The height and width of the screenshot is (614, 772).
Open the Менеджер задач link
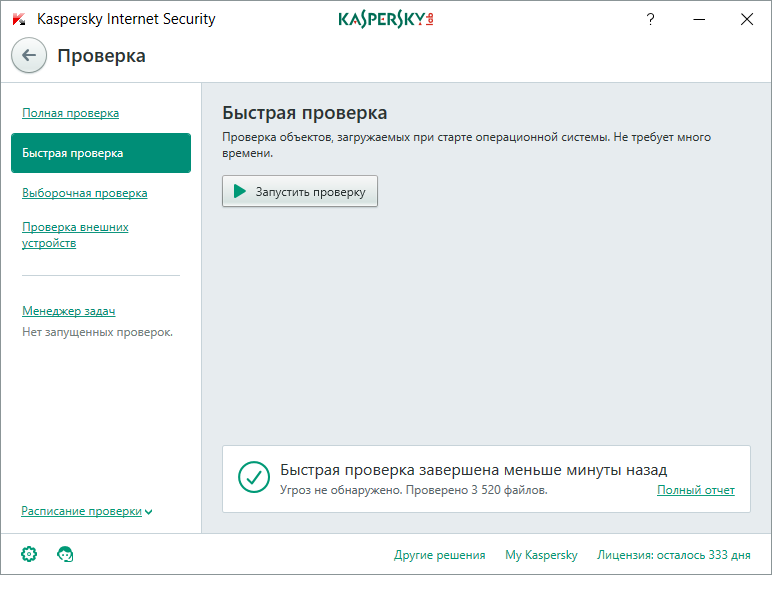(x=68, y=311)
